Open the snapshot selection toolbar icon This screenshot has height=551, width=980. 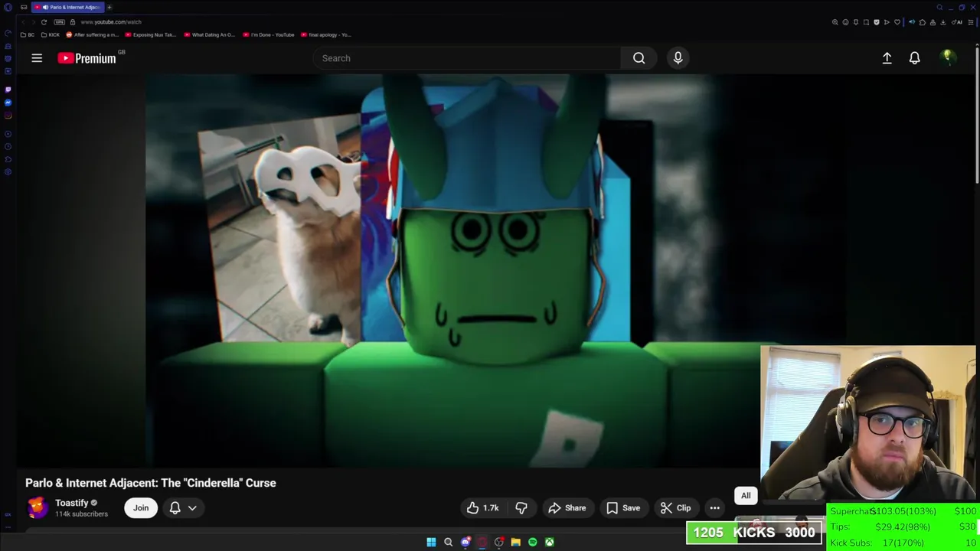click(x=866, y=22)
